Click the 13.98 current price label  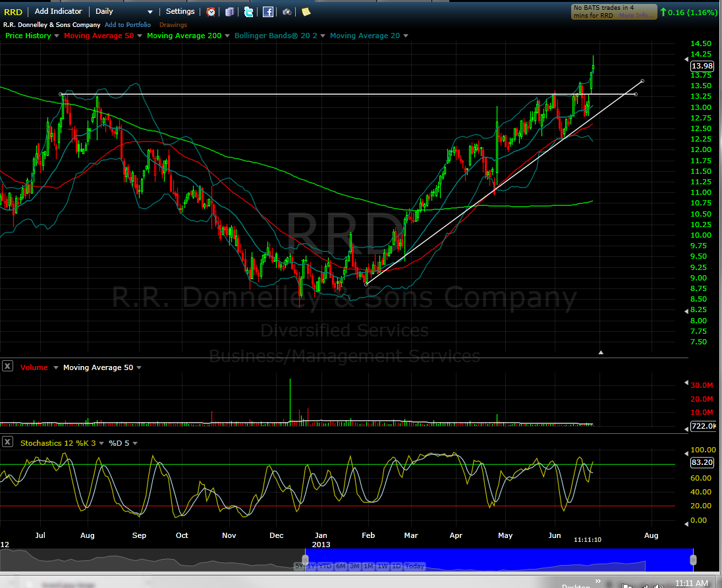click(702, 66)
